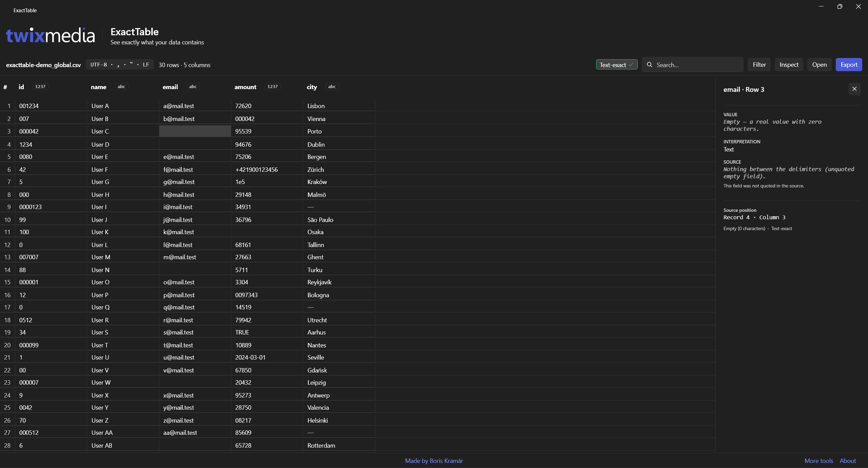Click the abc type badge on email column

193,87
